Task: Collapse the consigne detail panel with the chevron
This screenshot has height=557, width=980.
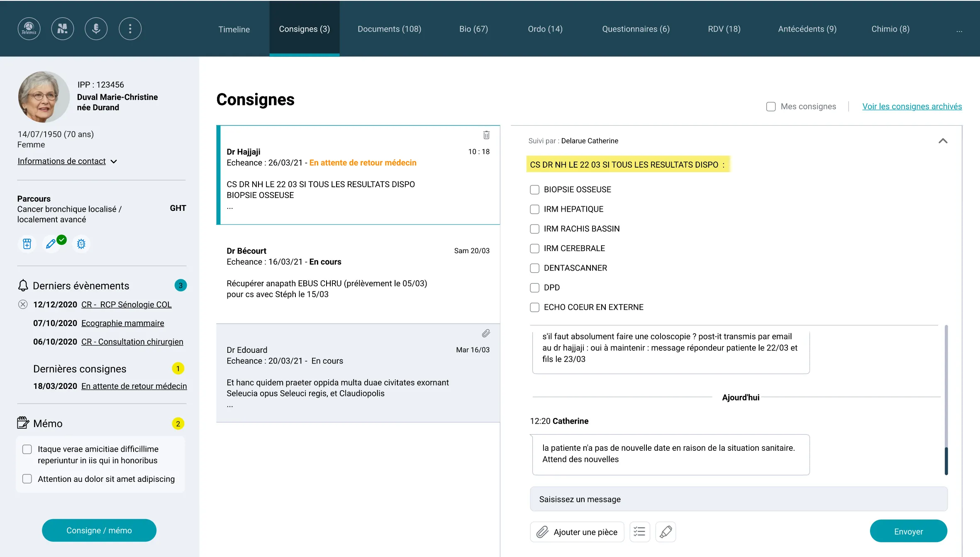Action: tap(943, 141)
